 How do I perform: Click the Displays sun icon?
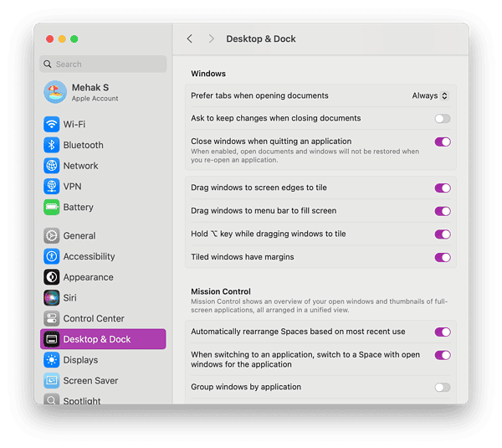click(52, 360)
